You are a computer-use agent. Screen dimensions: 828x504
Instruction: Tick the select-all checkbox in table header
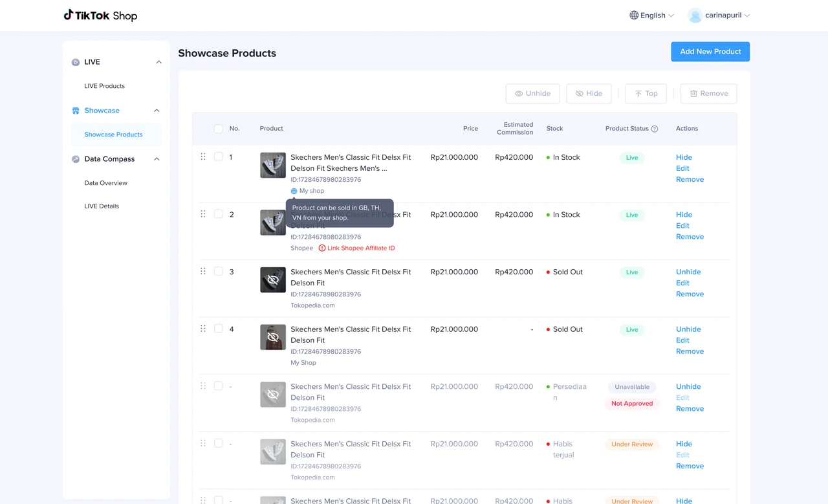(219, 129)
